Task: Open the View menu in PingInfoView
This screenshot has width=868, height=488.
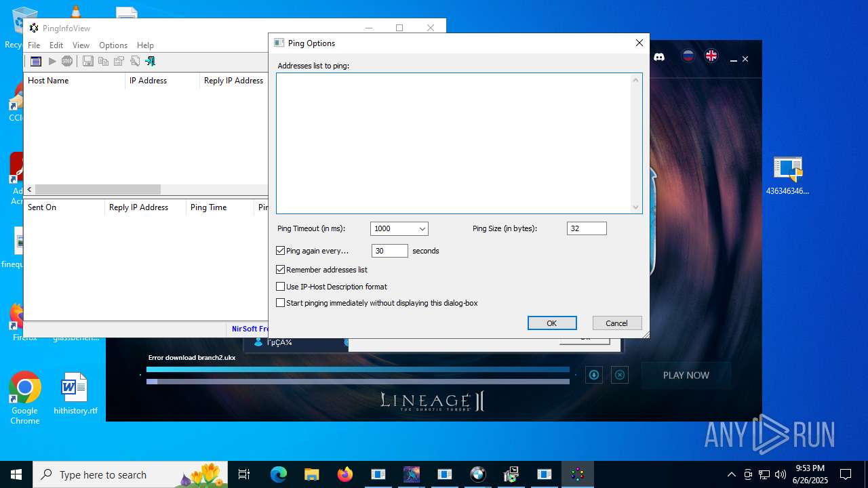Action: [x=81, y=45]
